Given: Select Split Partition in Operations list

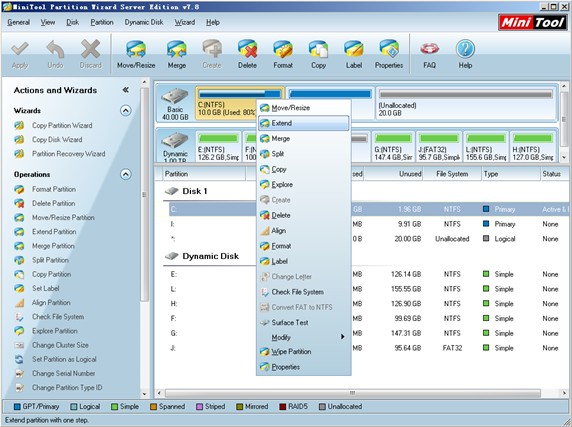Looking at the screenshot, I should (50, 260).
